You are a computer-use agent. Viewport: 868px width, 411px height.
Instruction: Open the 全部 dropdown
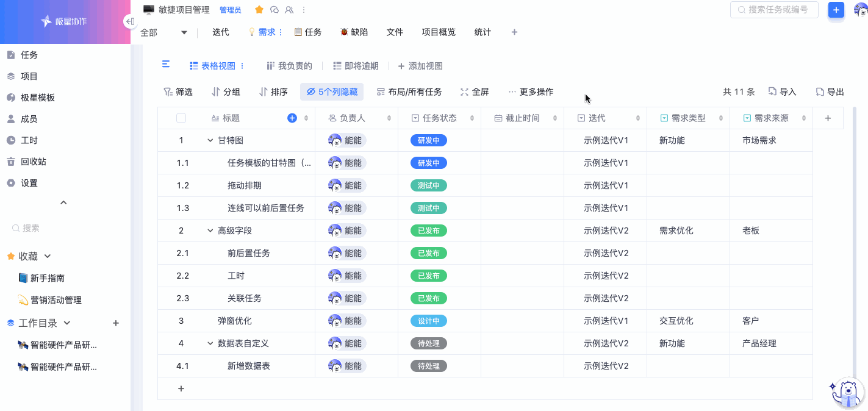click(163, 32)
